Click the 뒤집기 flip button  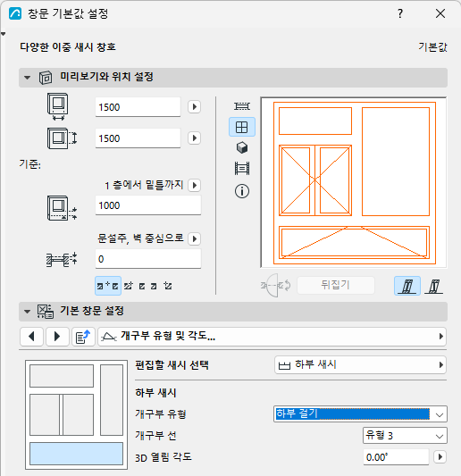pos(336,285)
